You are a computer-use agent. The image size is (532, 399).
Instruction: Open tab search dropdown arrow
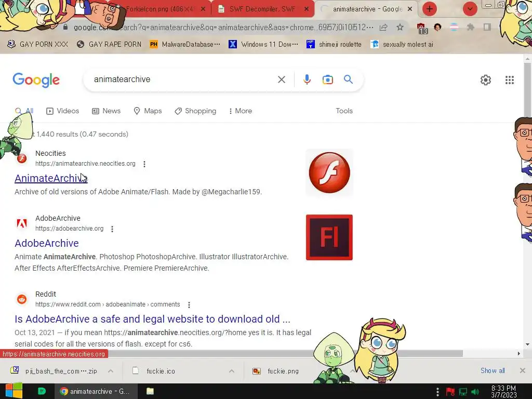click(470, 9)
